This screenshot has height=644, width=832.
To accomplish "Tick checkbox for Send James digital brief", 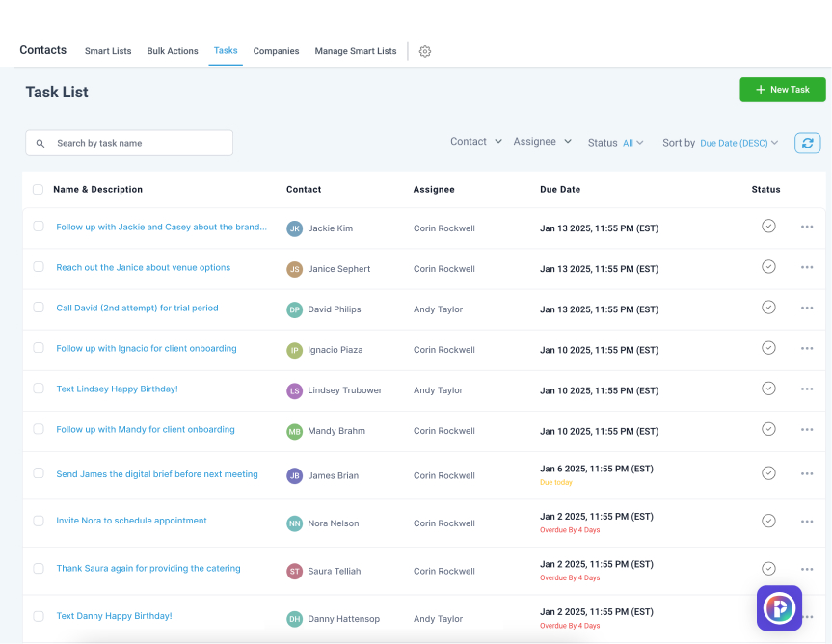I will pos(39,473).
